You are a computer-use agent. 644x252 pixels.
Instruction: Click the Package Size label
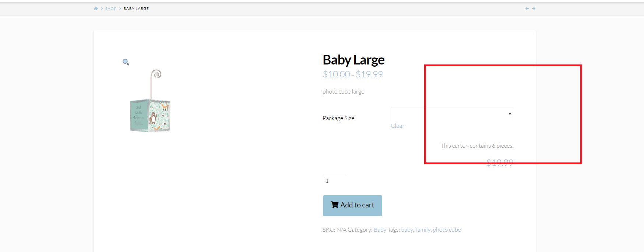click(x=338, y=118)
